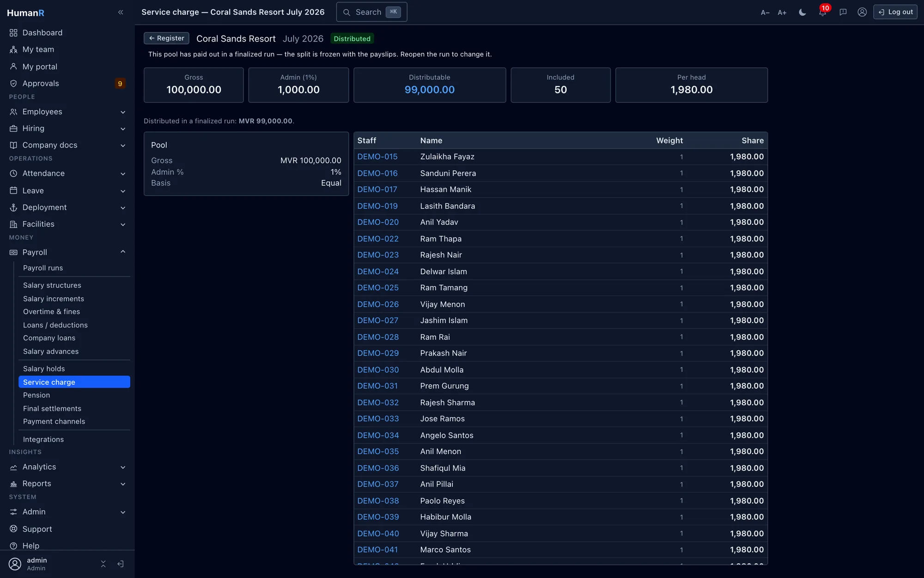Increase font size with A+ icon
This screenshot has width=924, height=578.
click(x=782, y=12)
